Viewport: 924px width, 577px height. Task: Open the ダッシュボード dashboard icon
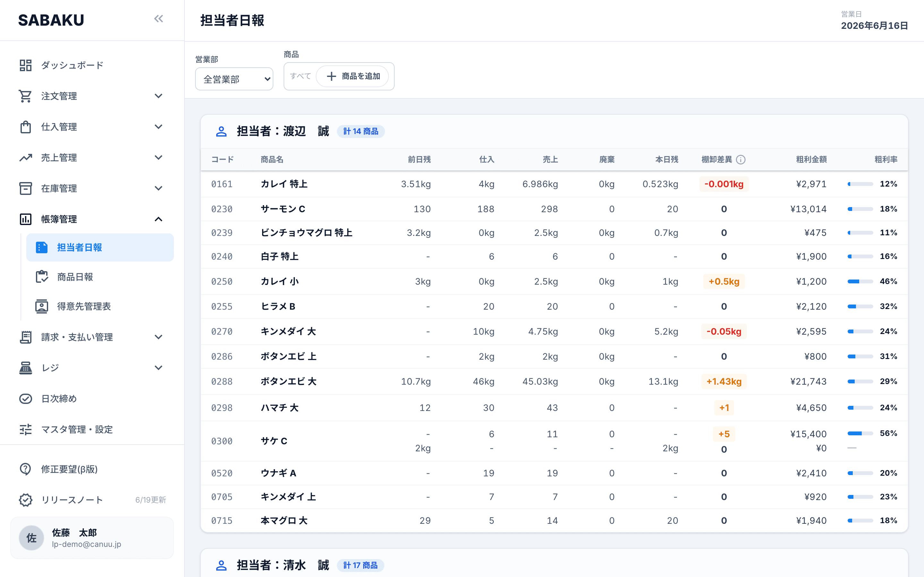tap(26, 65)
